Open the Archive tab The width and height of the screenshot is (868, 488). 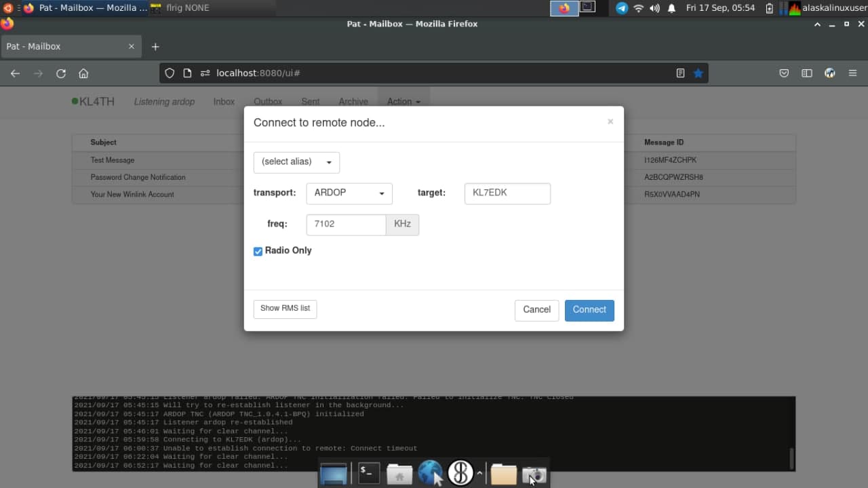tap(353, 102)
